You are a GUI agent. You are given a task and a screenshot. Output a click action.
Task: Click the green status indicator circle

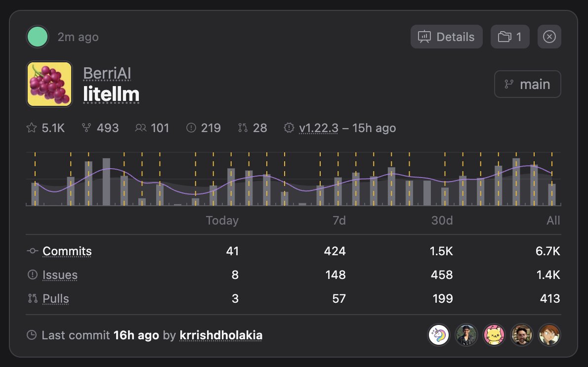point(38,37)
